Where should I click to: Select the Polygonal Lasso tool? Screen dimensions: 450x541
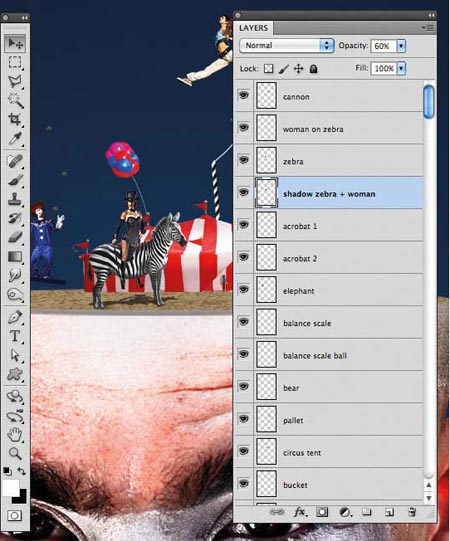[x=15, y=81]
